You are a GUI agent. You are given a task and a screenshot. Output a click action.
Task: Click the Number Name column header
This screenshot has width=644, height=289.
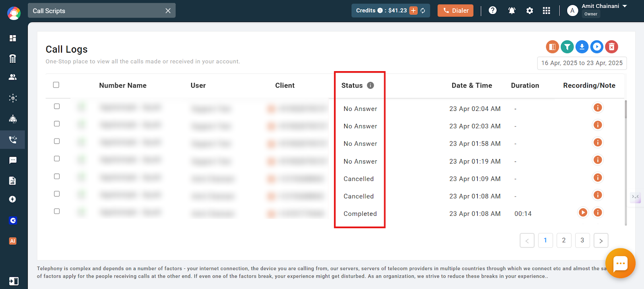(123, 85)
